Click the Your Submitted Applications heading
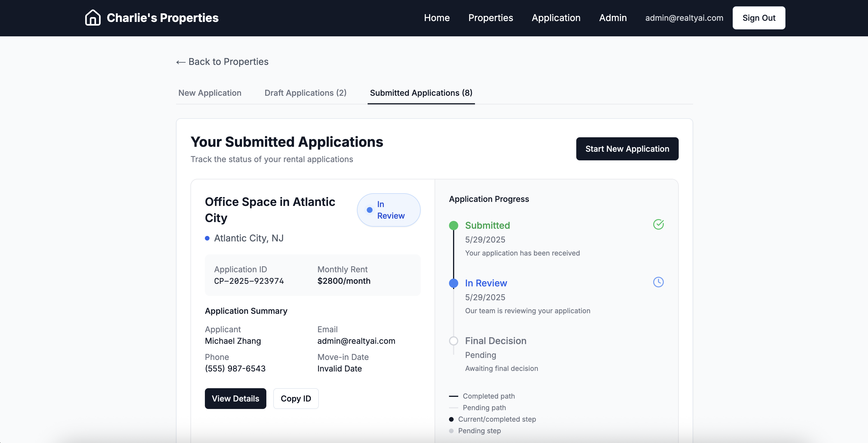Viewport: 868px width, 443px height. [287, 142]
